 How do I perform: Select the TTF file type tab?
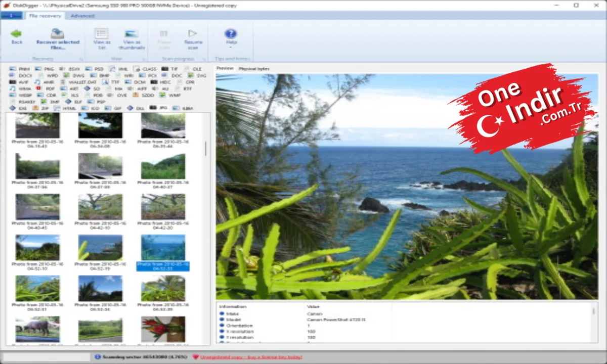tap(111, 82)
